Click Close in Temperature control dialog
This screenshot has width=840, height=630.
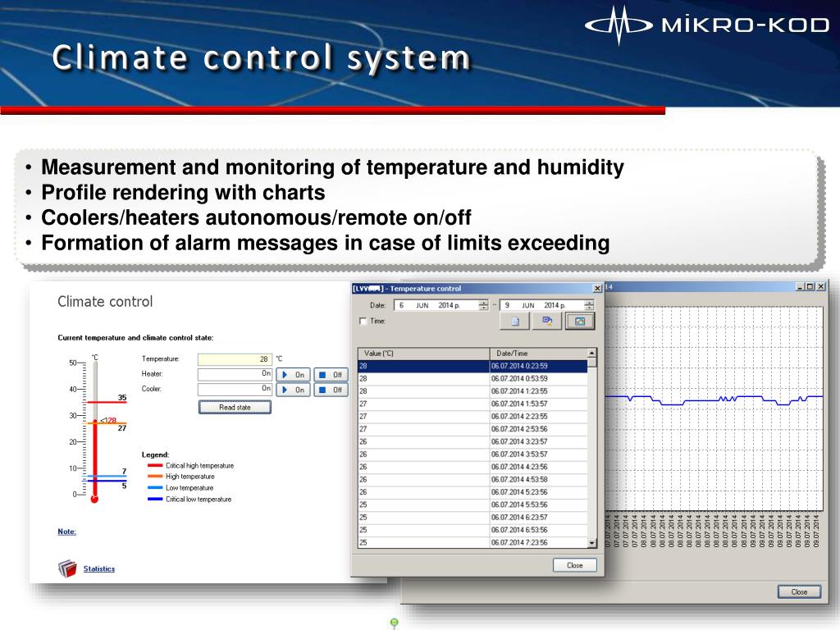(x=575, y=565)
